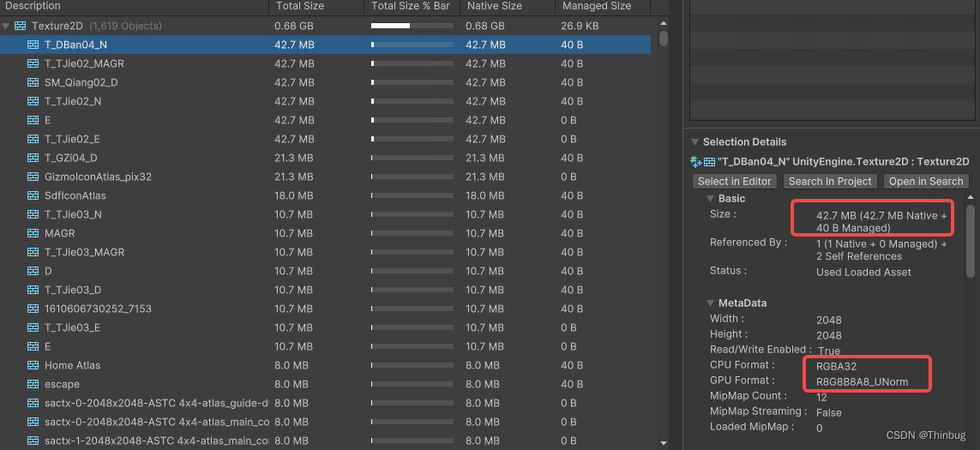980x450 pixels.
Task: Click the texture icon beside T_TJie02_N
Action: (x=33, y=101)
